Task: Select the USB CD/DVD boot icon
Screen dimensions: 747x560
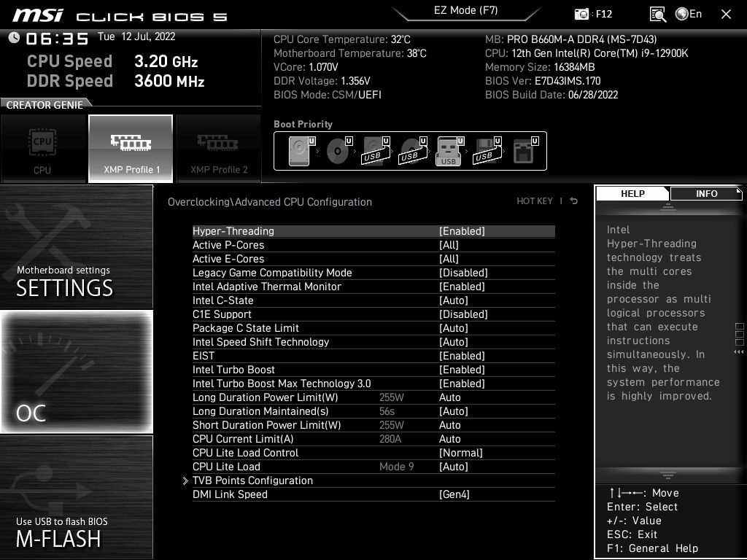Action: point(414,151)
